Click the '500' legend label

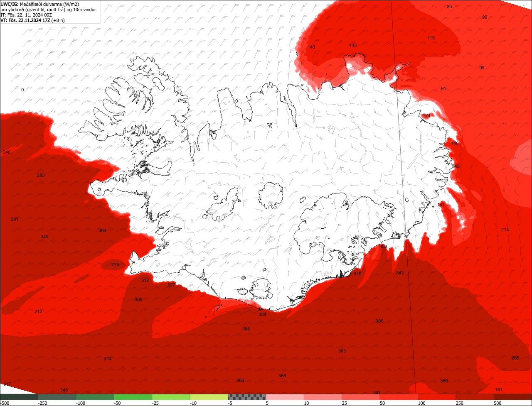[498, 403]
